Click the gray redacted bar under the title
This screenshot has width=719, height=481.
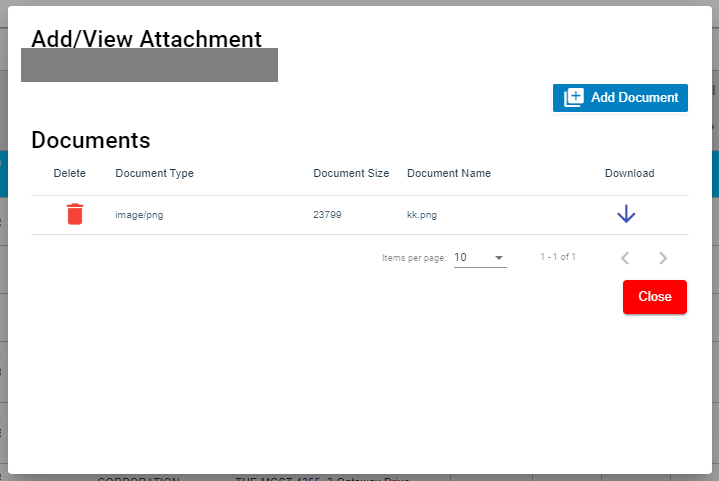(x=149, y=65)
